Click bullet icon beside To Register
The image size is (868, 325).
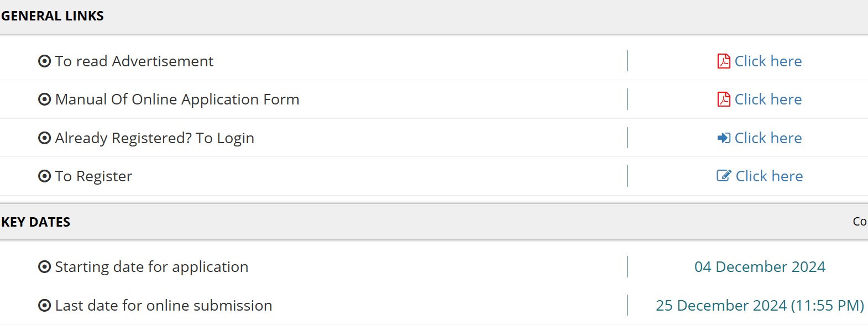coord(44,176)
